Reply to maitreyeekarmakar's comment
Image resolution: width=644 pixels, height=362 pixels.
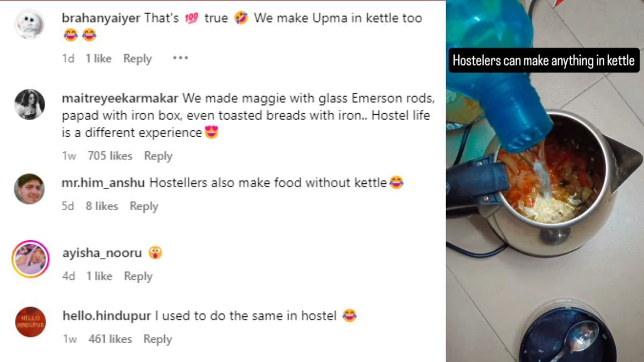coord(158,156)
